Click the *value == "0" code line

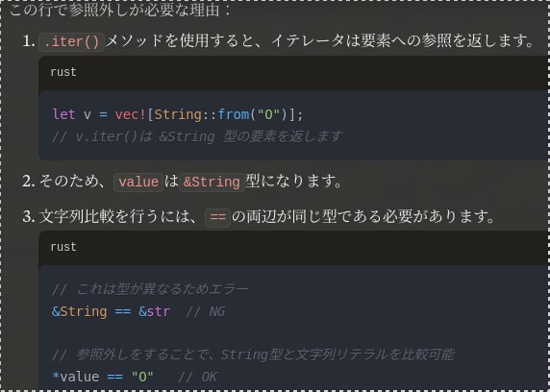tap(135, 377)
